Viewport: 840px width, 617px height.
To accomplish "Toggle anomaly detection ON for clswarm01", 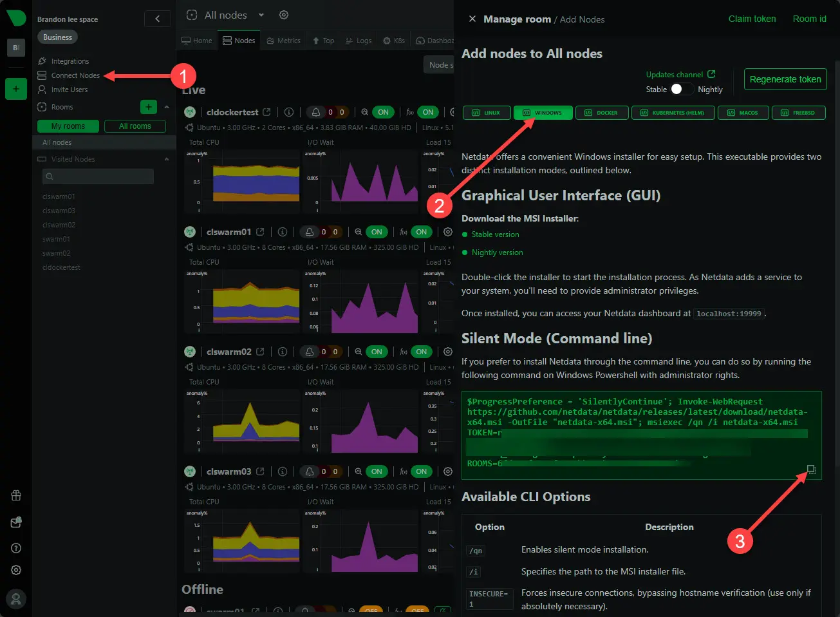I will click(377, 232).
